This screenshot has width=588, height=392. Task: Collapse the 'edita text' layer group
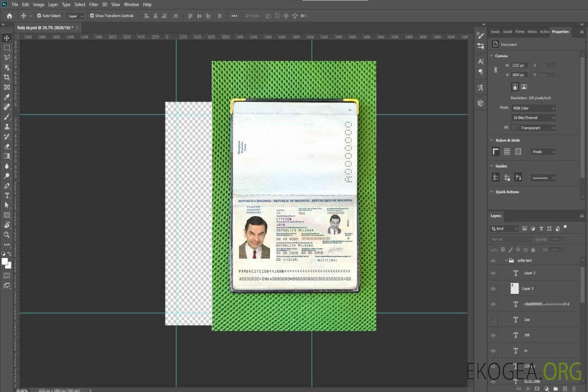click(x=505, y=261)
